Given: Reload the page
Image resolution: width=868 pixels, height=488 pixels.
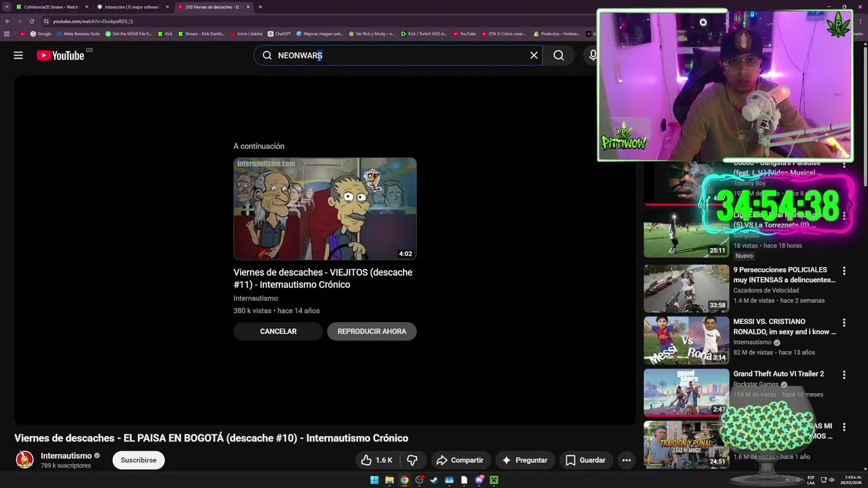Looking at the screenshot, I should pos(31,21).
